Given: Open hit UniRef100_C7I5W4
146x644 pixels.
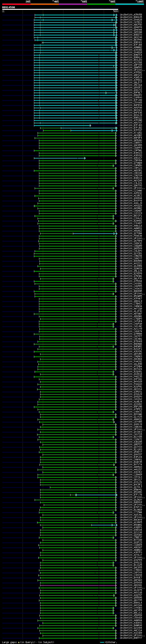Looking at the screenshot, I should coord(131,512).
